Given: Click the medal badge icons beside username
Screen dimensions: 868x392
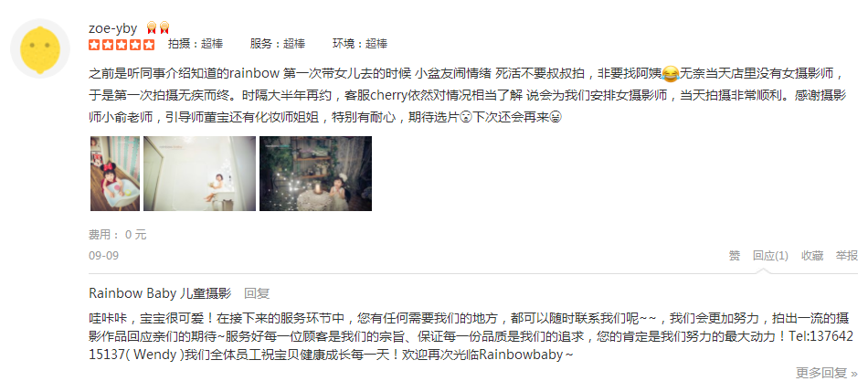Looking at the screenshot, I should (158, 27).
